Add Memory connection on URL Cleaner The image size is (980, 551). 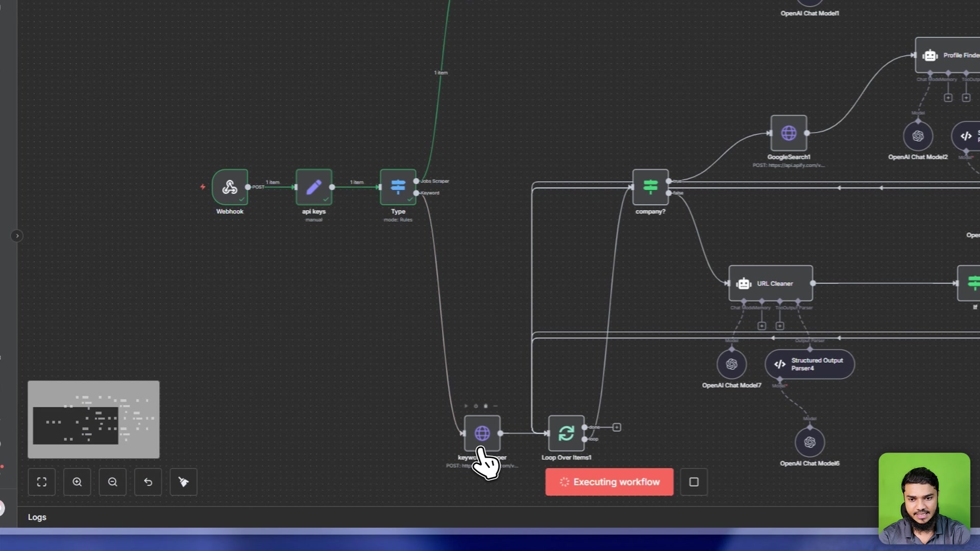(x=762, y=325)
